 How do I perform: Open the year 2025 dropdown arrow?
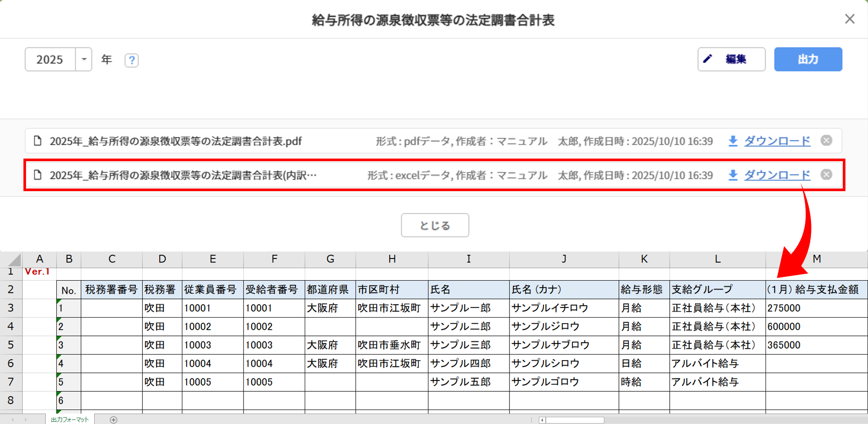84,59
